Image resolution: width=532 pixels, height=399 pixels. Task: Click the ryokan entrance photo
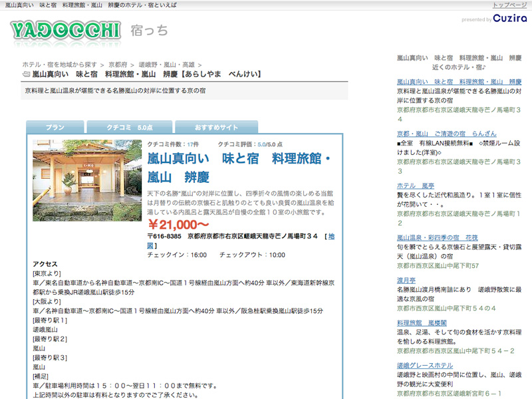pyautogui.click(x=87, y=180)
